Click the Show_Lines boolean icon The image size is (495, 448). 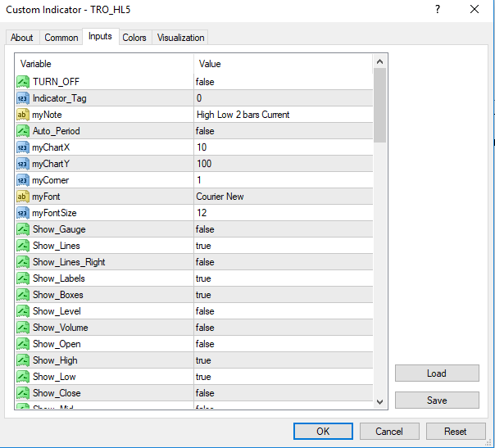(x=23, y=246)
